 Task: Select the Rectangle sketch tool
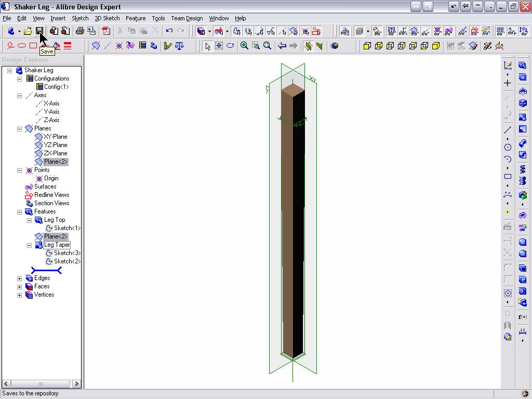coord(508,177)
